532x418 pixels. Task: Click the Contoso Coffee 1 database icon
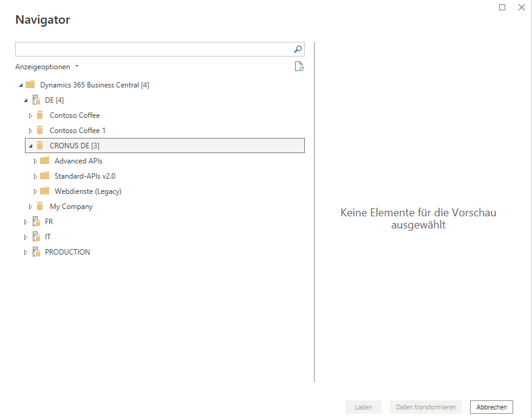click(x=39, y=131)
